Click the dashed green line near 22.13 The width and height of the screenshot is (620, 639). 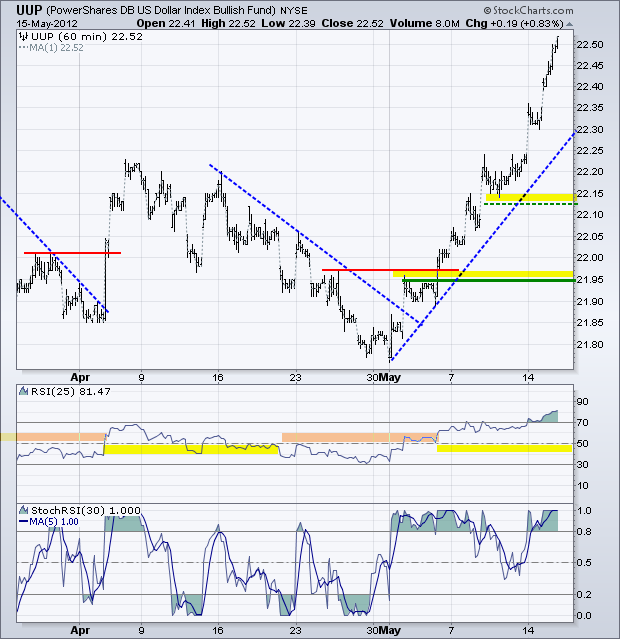531,203
